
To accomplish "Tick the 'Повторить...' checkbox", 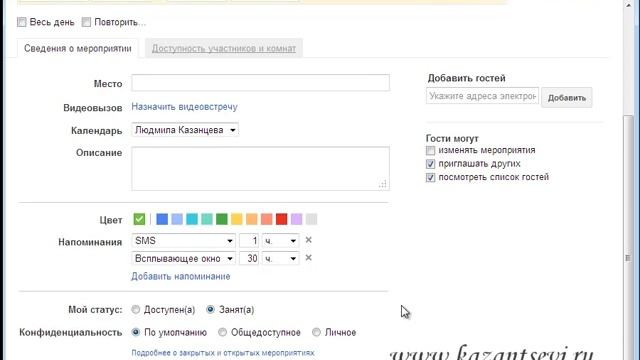I will pos(86,22).
